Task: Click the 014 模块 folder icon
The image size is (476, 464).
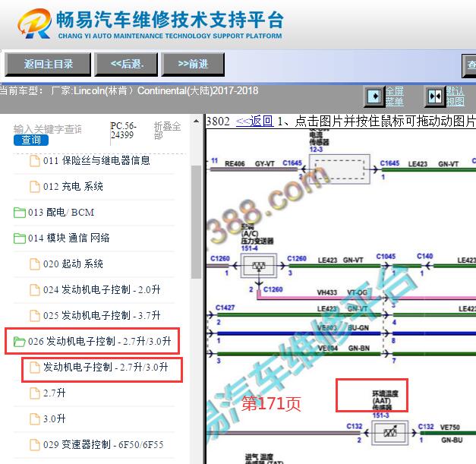Action: [x=20, y=238]
